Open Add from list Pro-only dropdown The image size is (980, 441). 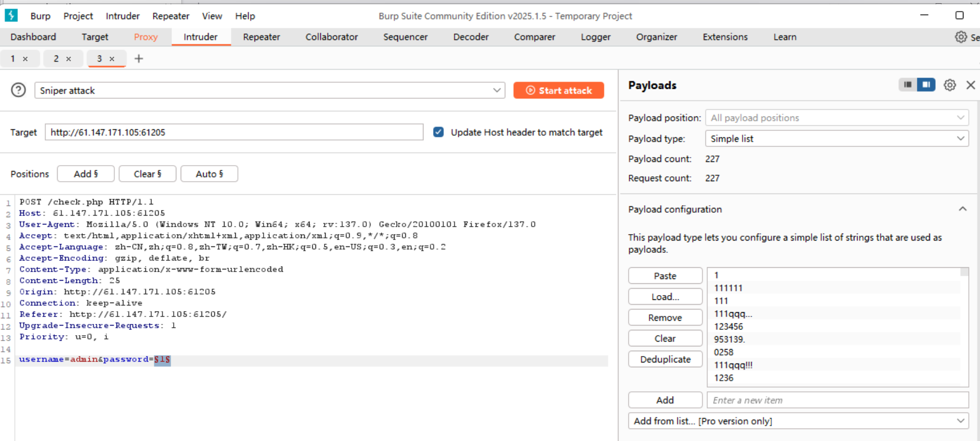pos(798,421)
